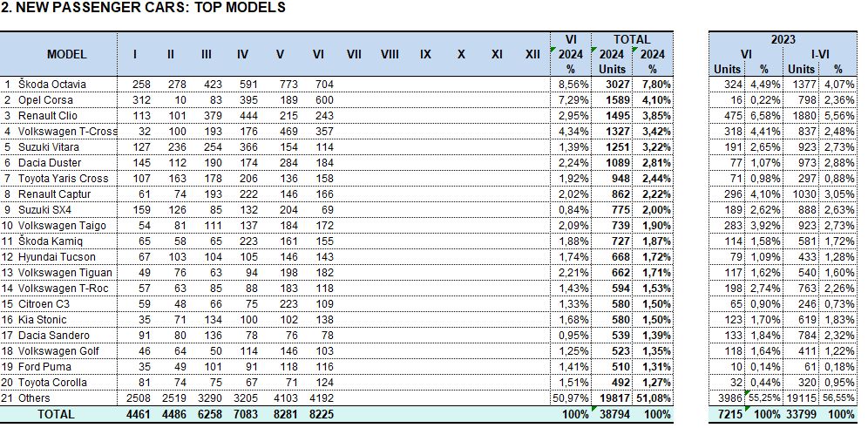This screenshot has height=428, width=868.
Task: Select the Suzuki SX4 row label
Action: point(44,210)
